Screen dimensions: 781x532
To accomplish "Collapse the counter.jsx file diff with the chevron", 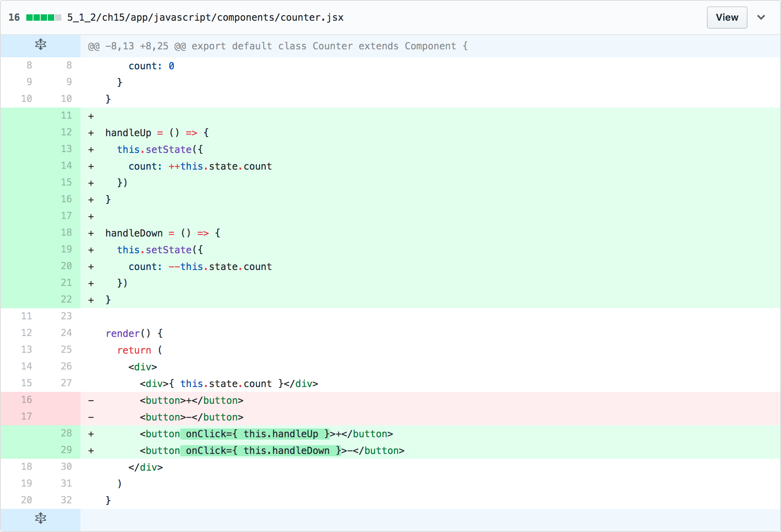I will (x=761, y=18).
